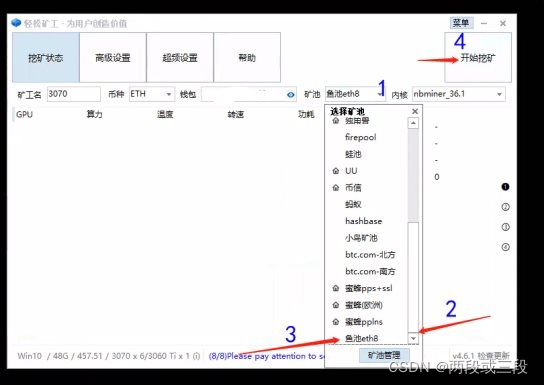544x385 pixels.
Task: Click home icon beside 独角兽 pool
Action: coord(335,120)
